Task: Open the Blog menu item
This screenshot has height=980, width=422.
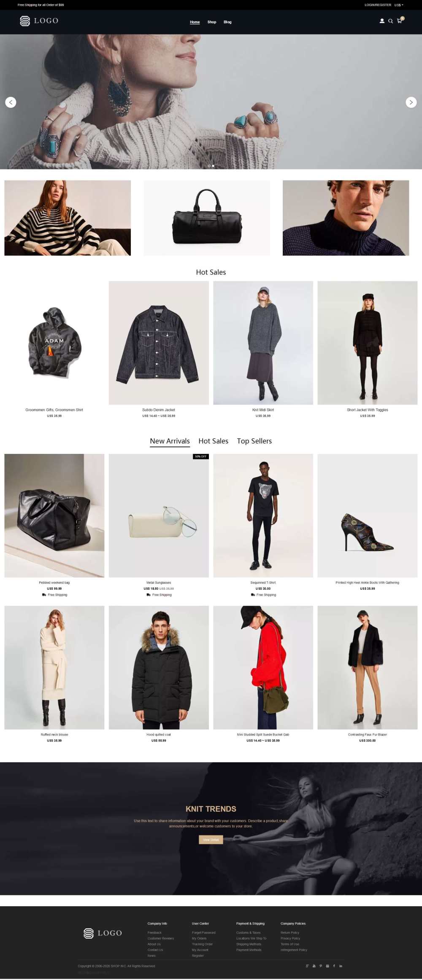Action: coord(227,22)
